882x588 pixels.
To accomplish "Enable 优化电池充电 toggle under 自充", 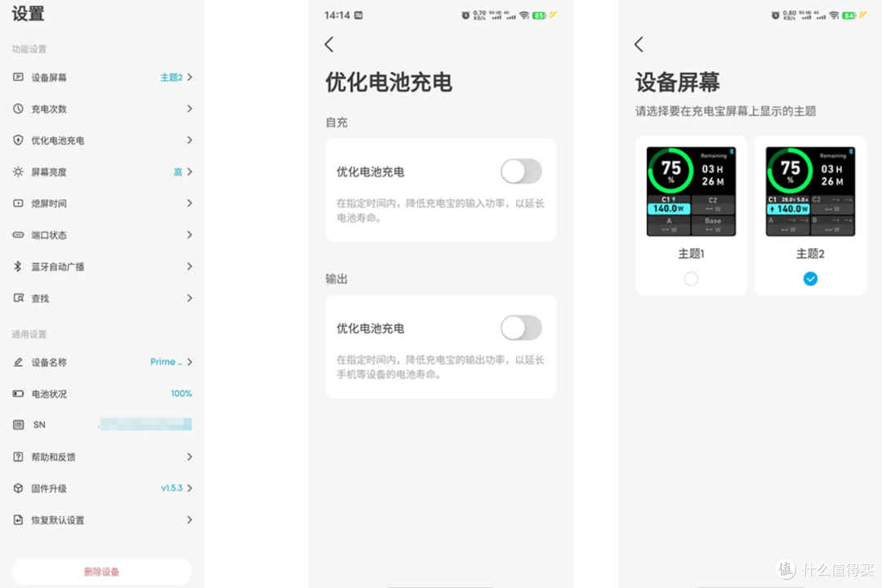I will coord(521,171).
